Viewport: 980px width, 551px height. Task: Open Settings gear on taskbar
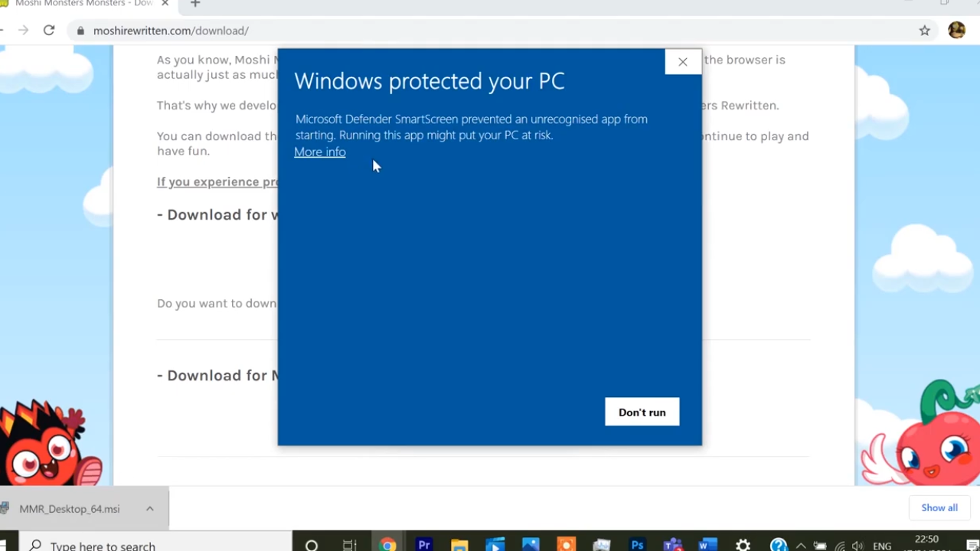(743, 545)
